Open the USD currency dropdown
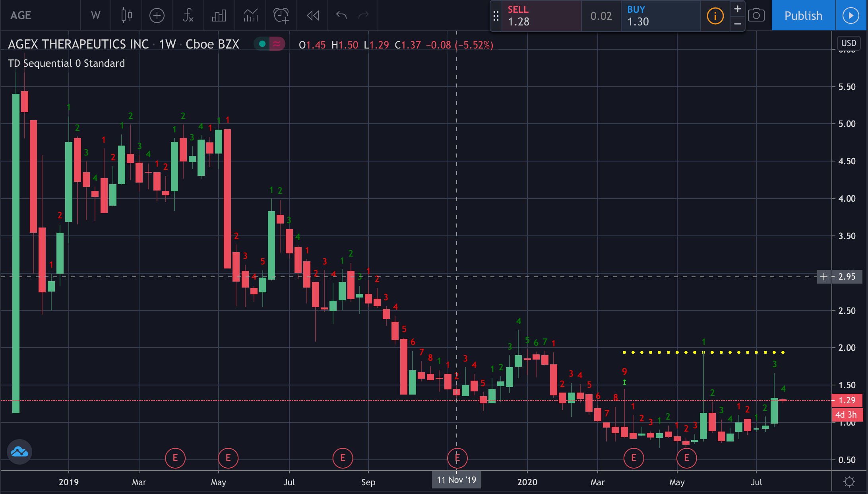The image size is (868, 494). point(849,43)
